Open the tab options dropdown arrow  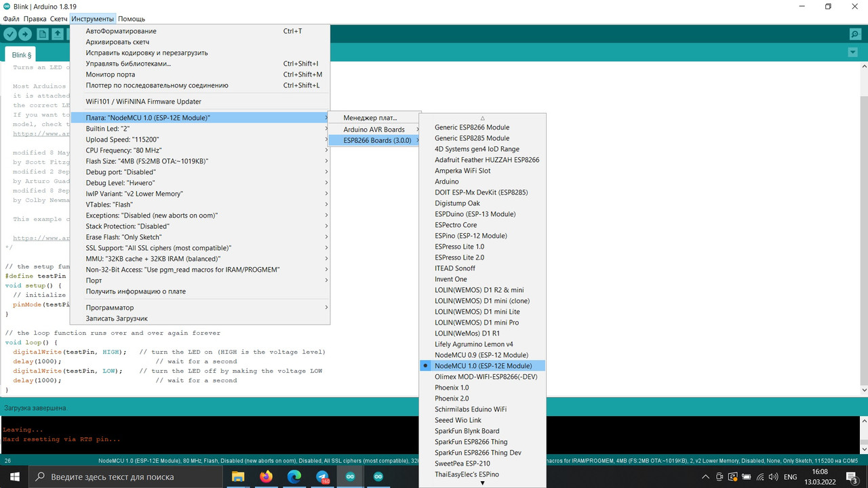tap(853, 52)
